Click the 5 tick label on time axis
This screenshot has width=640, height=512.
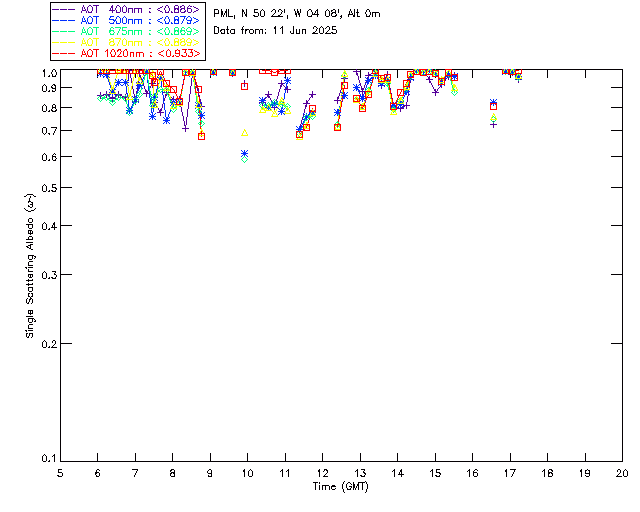60,472
